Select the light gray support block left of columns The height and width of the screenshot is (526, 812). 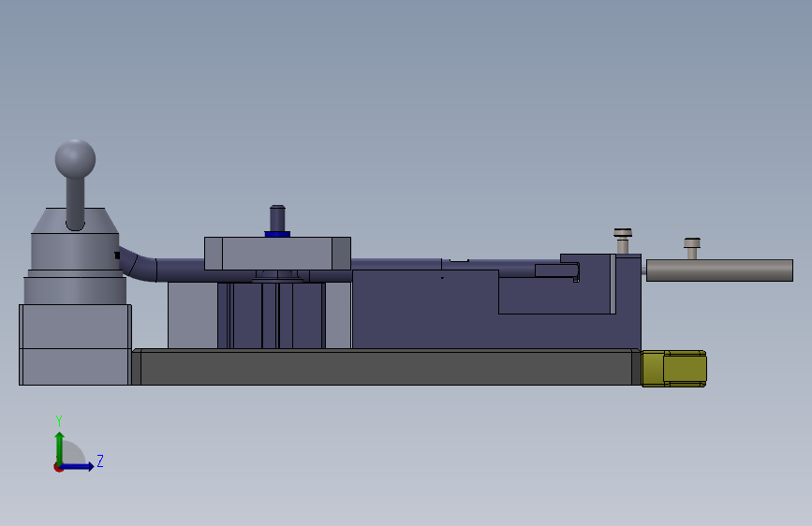[193, 315]
